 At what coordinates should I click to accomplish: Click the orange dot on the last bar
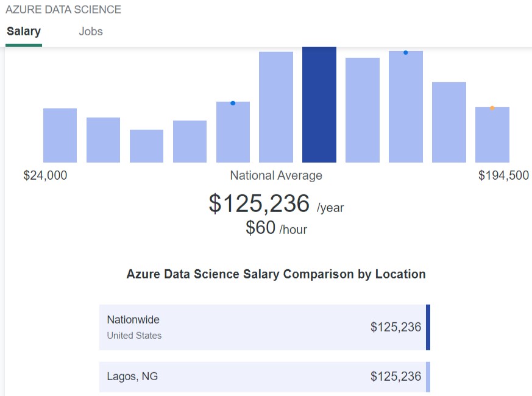[492, 108]
